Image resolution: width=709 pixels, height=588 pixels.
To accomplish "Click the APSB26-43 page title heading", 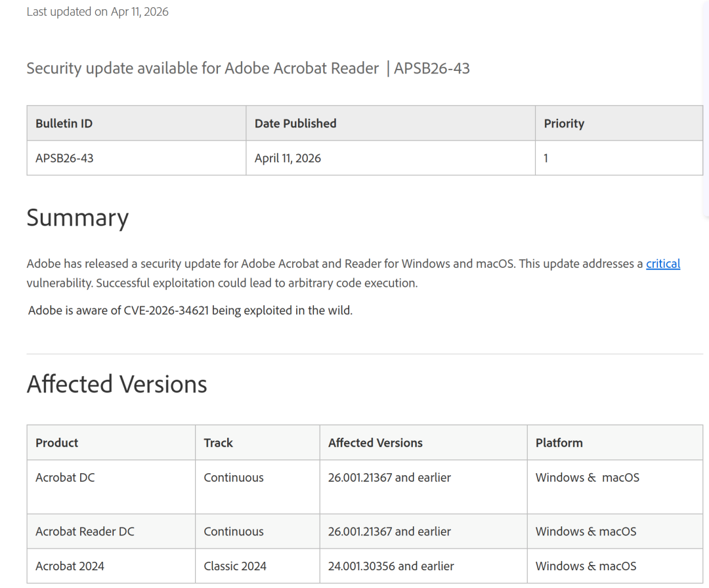I will click(247, 68).
